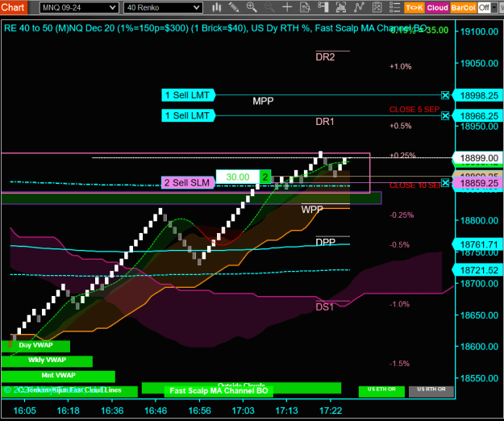Click the 18966.25 order price label
The image size is (504, 421).
pyautogui.click(x=479, y=116)
